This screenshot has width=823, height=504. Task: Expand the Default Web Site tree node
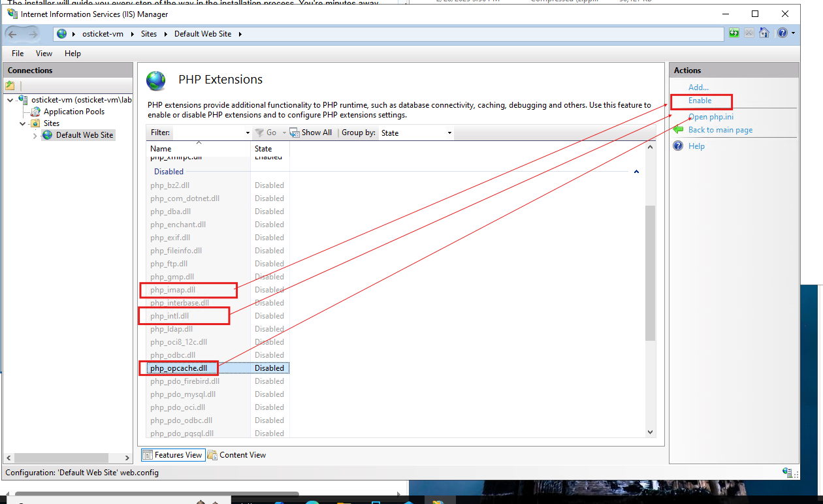[35, 135]
